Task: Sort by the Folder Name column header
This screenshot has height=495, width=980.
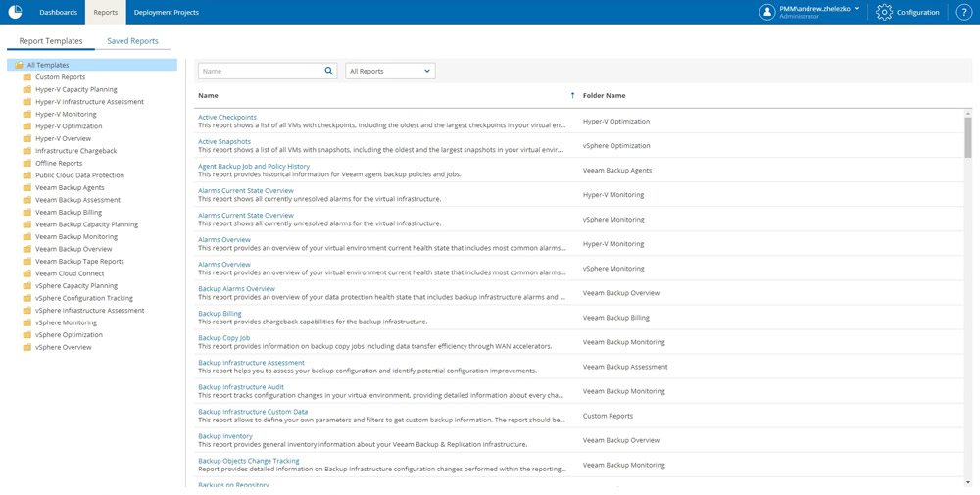Action: (x=604, y=95)
